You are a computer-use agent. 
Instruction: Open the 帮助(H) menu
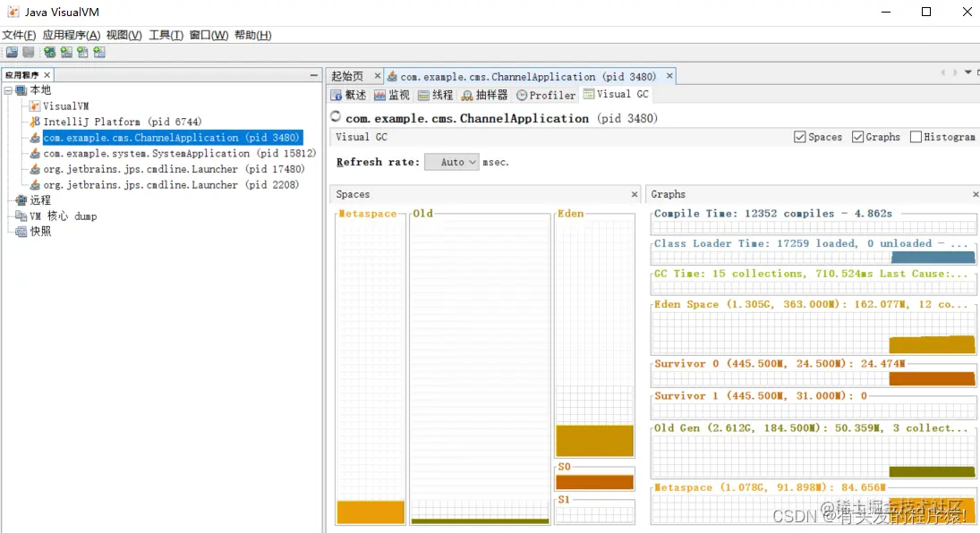(252, 35)
